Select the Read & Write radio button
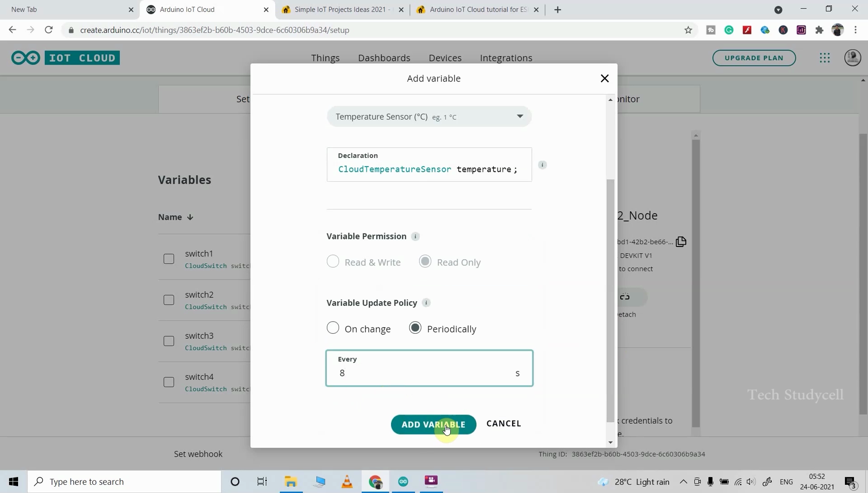 [333, 262]
